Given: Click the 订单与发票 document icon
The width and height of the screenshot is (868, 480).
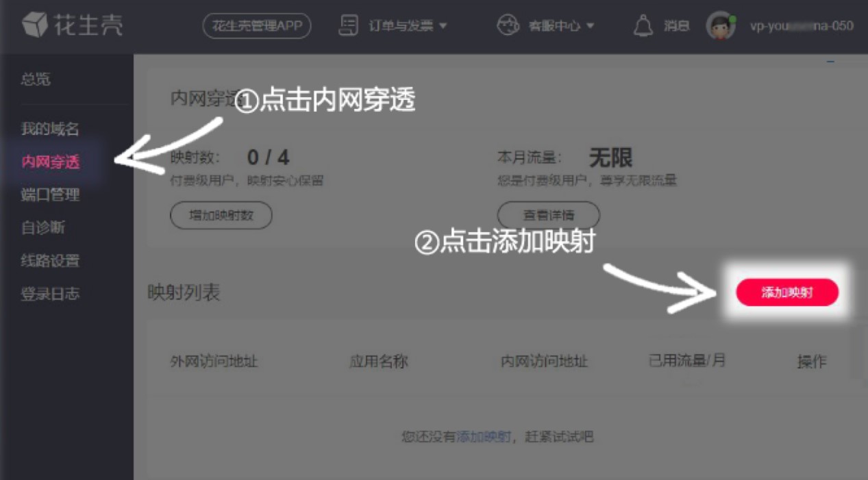Looking at the screenshot, I should [349, 26].
